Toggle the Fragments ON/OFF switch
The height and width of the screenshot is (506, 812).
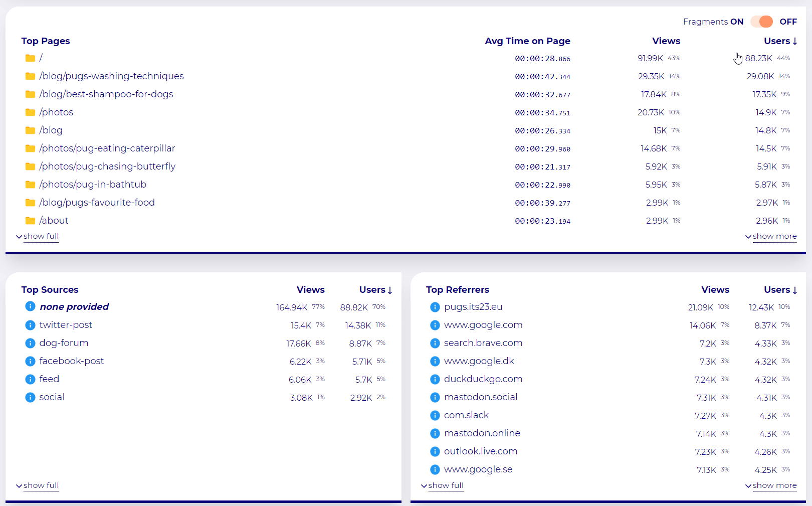point(761,22)
